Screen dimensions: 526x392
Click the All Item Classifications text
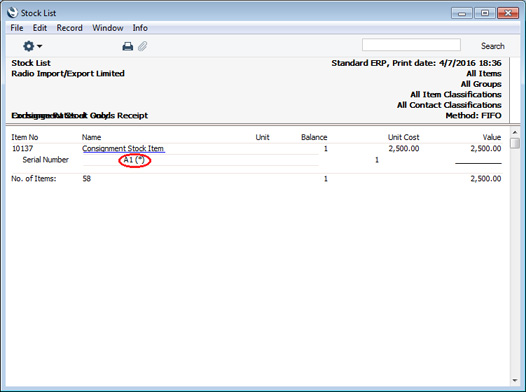(x=456, y=95)
